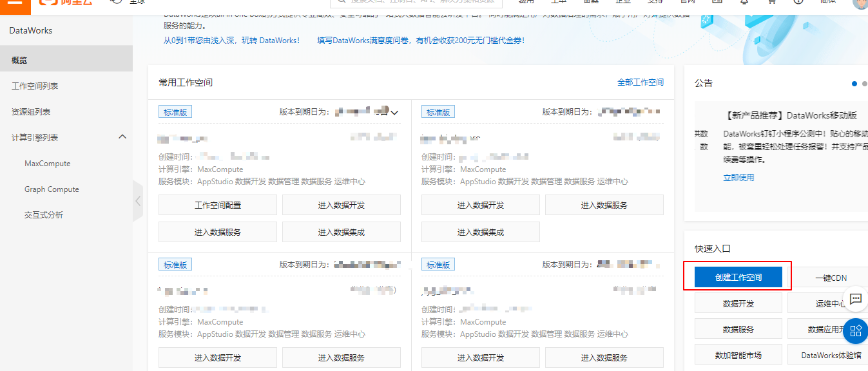This screenshot has width=868, height=371.
Task: Click the 标准版 tag in bottom-right workspace card
Action: point(438,265)
